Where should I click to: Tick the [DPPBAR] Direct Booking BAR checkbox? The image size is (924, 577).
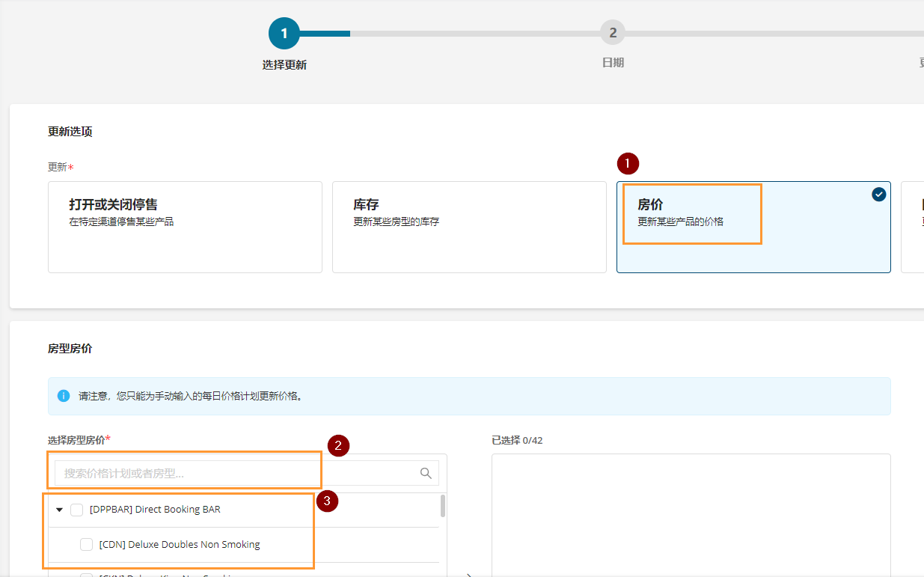[x=76, y=510]
